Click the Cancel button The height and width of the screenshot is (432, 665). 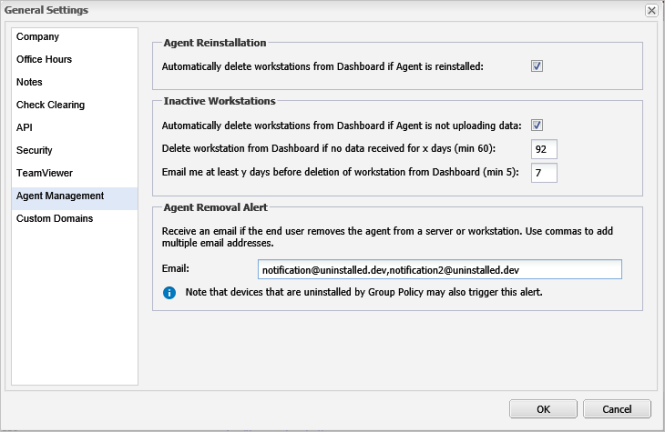[617, 409]
